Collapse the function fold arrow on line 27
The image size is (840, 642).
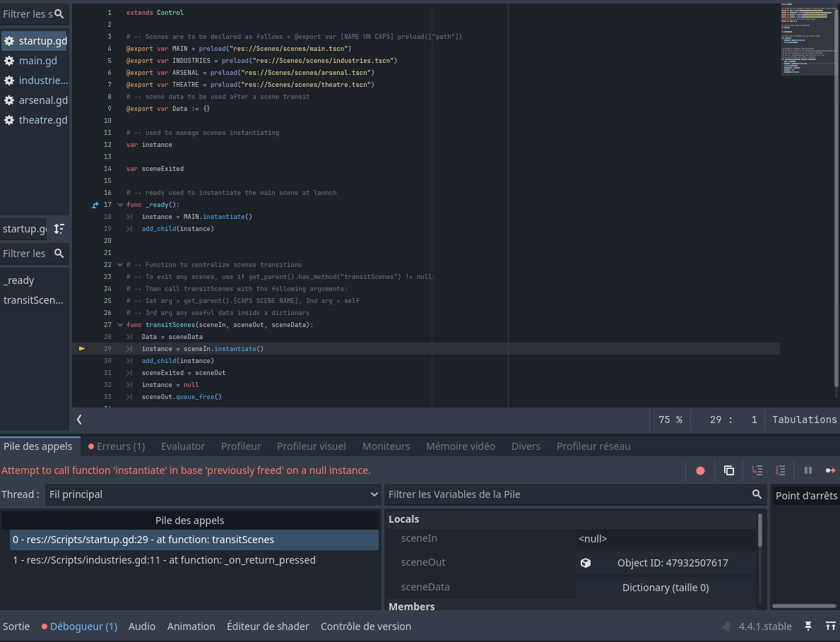(x=119, y=324)
